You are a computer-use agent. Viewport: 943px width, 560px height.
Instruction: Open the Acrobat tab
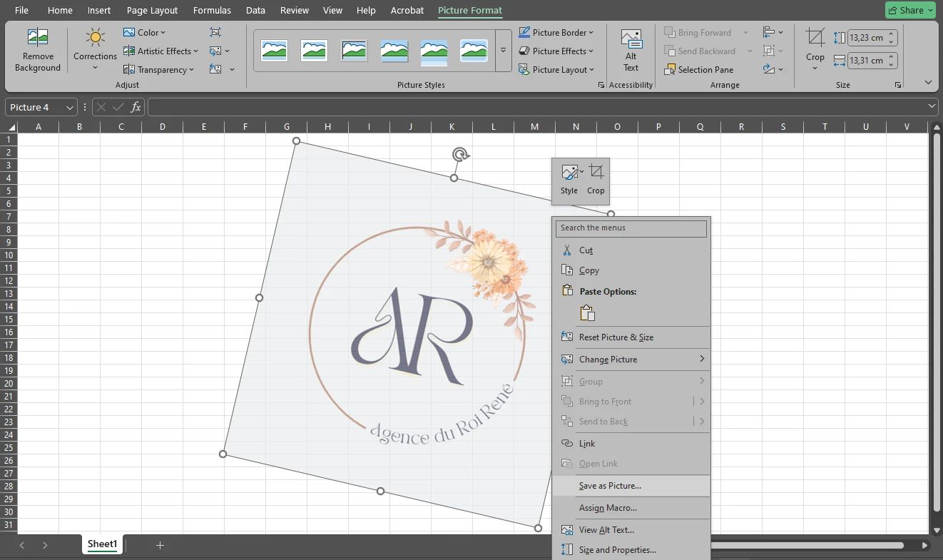(407, 10)
